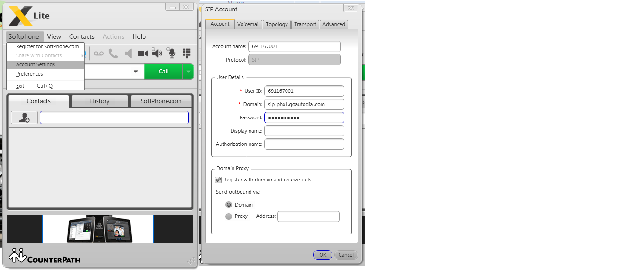The image size is (644, 270).
Task: Open the Transport tab
Action: click(305, 24)
